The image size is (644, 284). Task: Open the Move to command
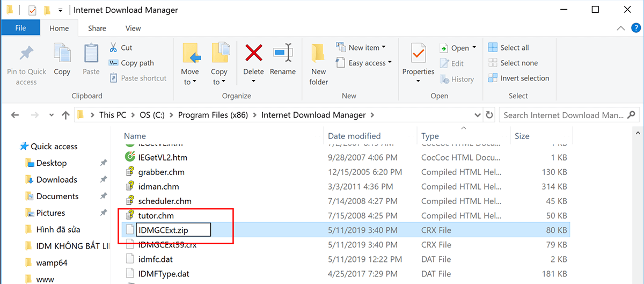pos(190,64)
